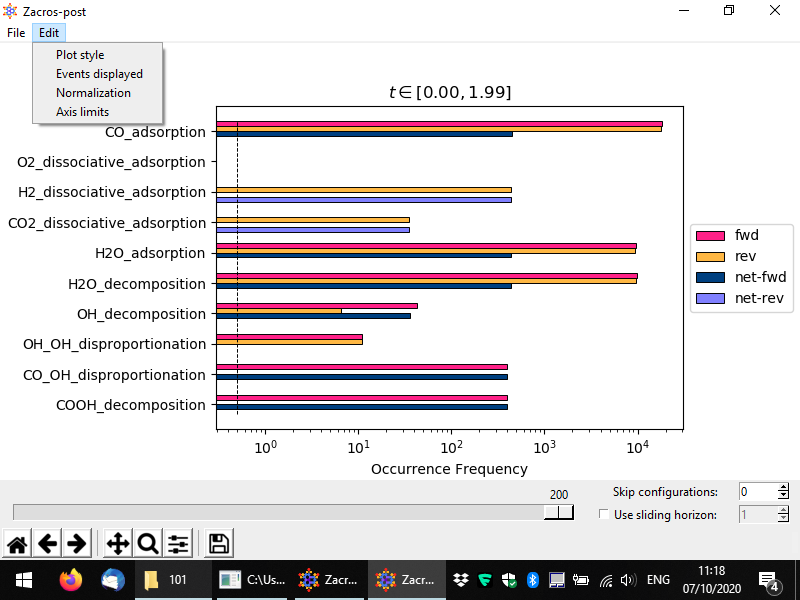Open Normalization option in Edit menu
Image resolution: width=800 pixels, height=600 pixels.
pos(93,93)
